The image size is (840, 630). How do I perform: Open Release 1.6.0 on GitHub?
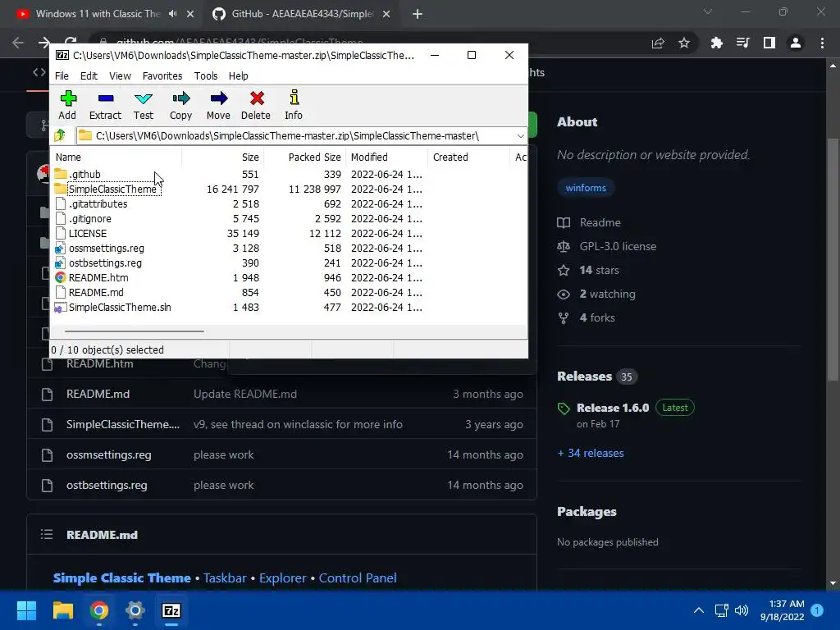[613, 408]
